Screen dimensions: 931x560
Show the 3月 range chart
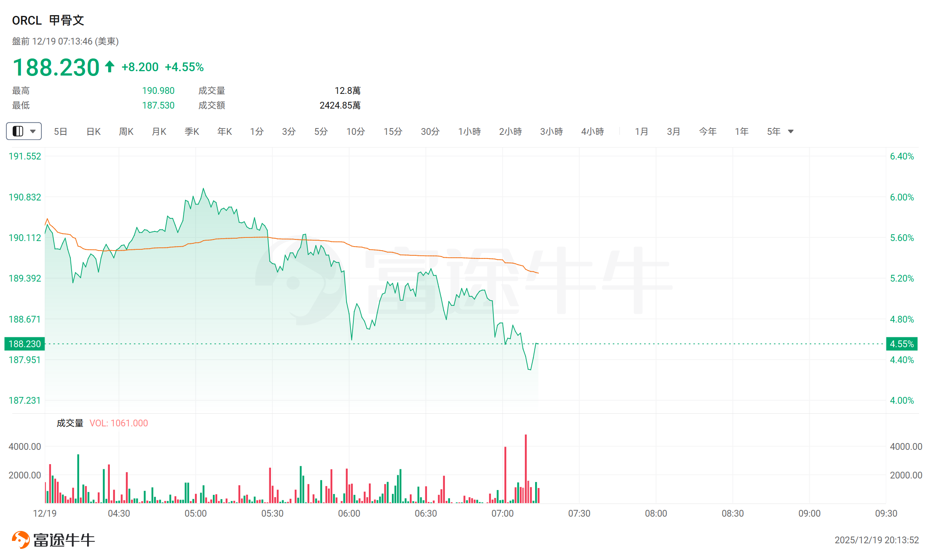click(674, 132)
